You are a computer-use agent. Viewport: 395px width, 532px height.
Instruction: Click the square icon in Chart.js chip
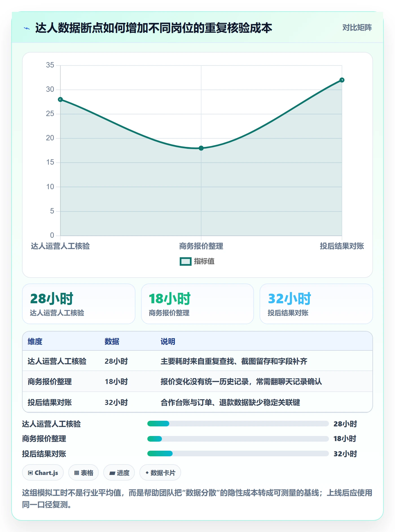pyautogui.click(x=30, y=473)
